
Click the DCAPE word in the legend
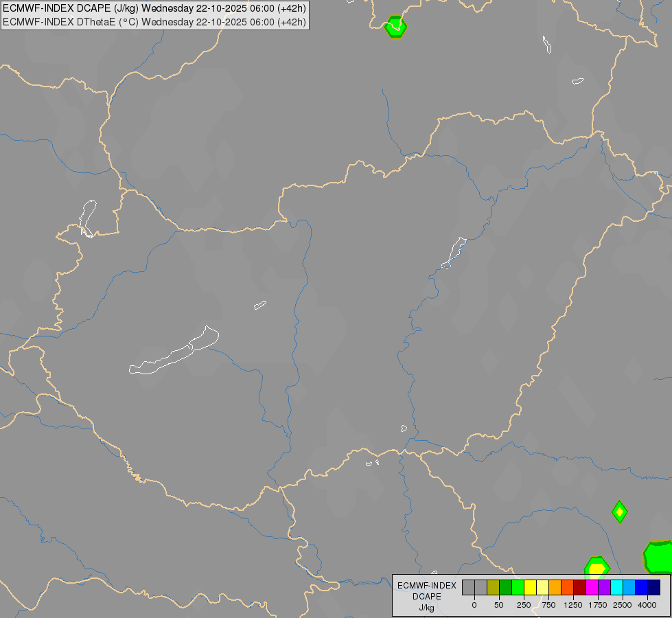coord(427,597)
